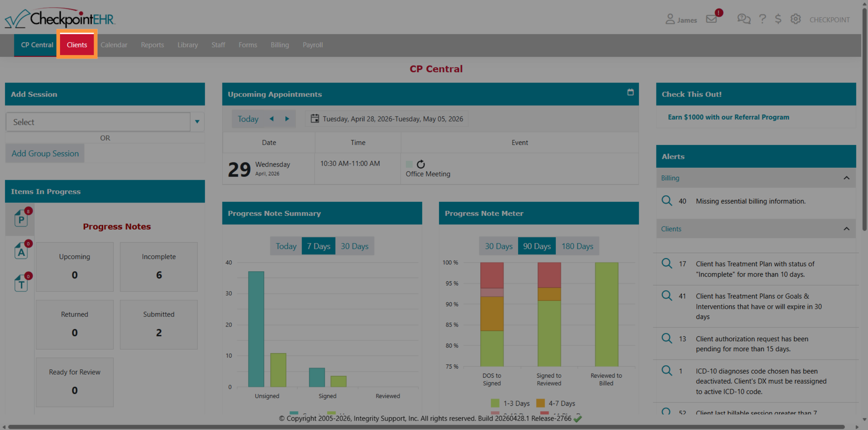Open the chat messages icon
This screenshot has height=430, width=868.
tap(744, 19)
